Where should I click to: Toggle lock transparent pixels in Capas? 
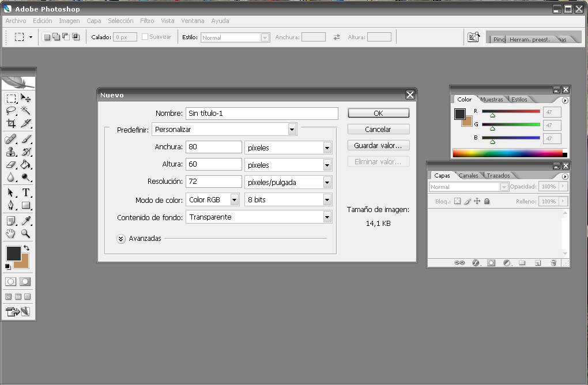[x=458, y=201]
